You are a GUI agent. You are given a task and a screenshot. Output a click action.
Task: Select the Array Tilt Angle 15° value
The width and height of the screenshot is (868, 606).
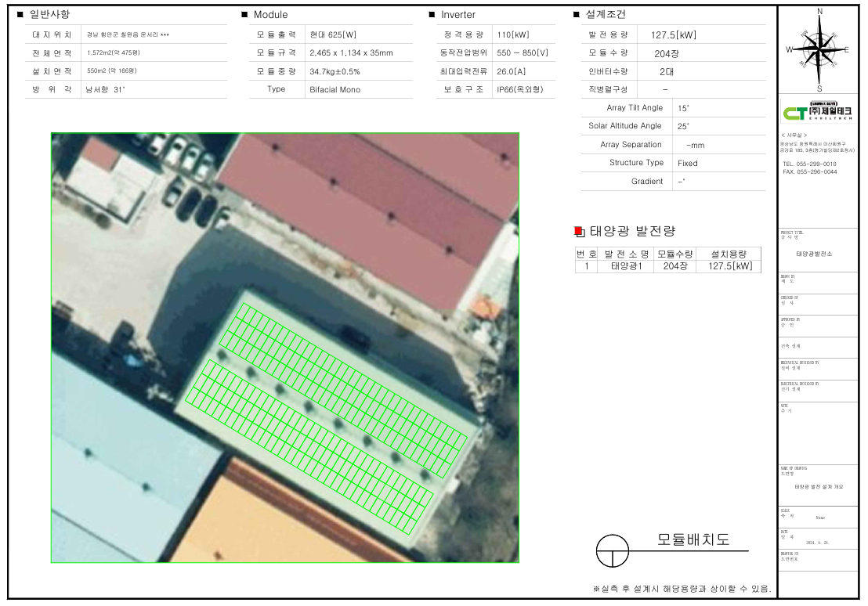pyautogui.click(x=684, y=108)
